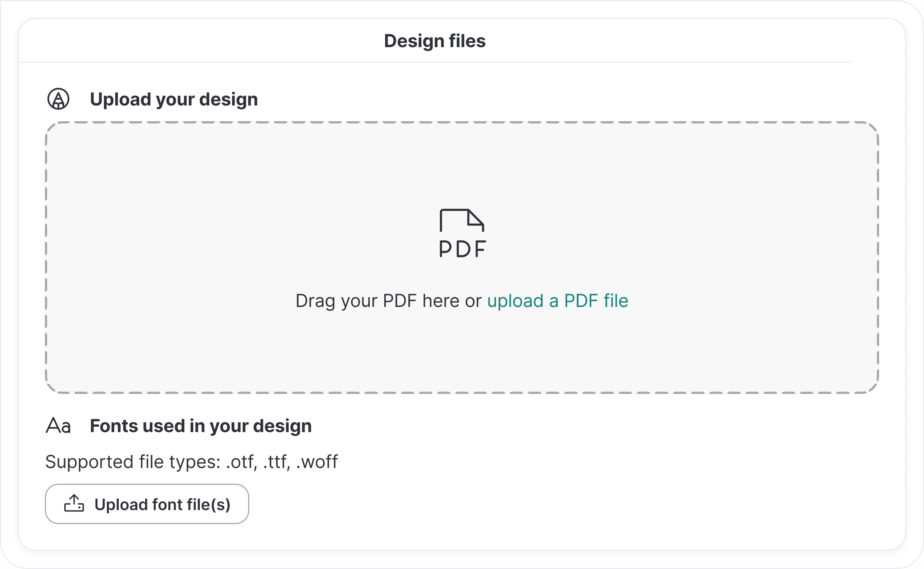The image size is (924, 569).
Task: Click the upload tray icon in font button
Action: (74, 504)
